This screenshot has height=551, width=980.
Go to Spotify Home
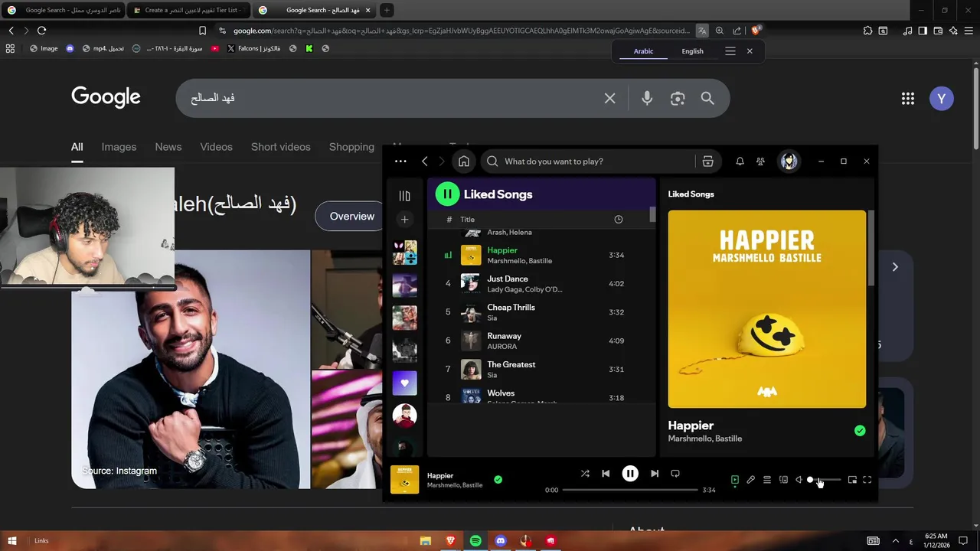pyautogui.click(x=464, y=161)
